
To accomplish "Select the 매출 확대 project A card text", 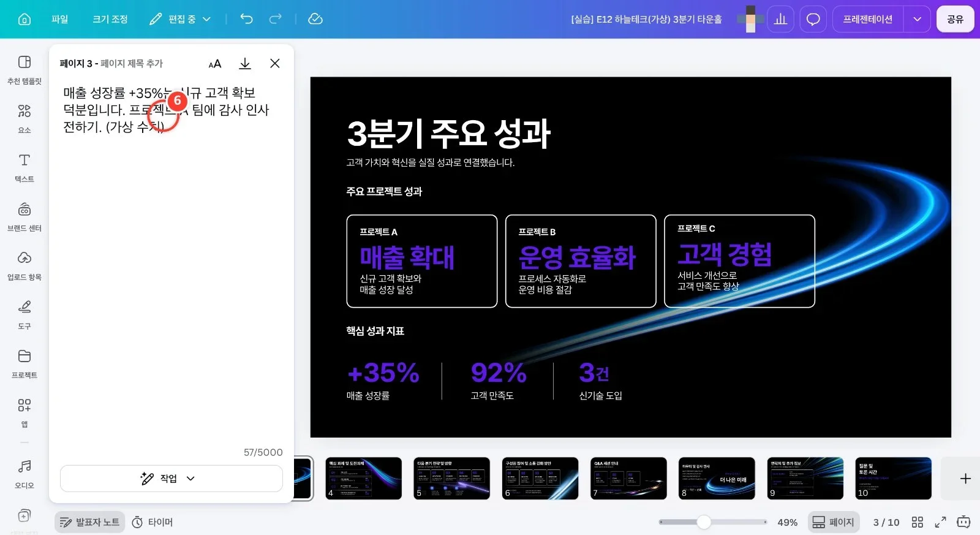I will pos(407,258).
